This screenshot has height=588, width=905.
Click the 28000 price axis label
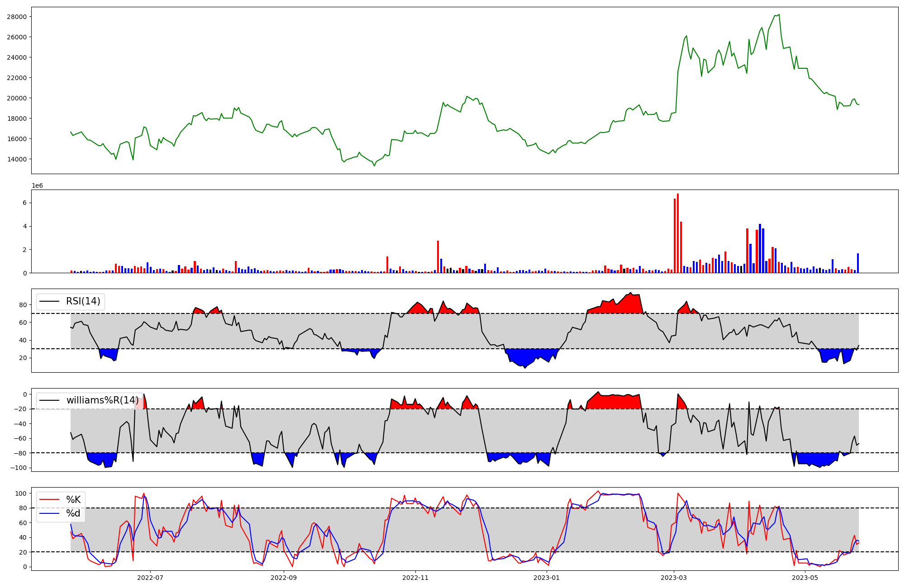pyautogui.click(x=17, y=17)
